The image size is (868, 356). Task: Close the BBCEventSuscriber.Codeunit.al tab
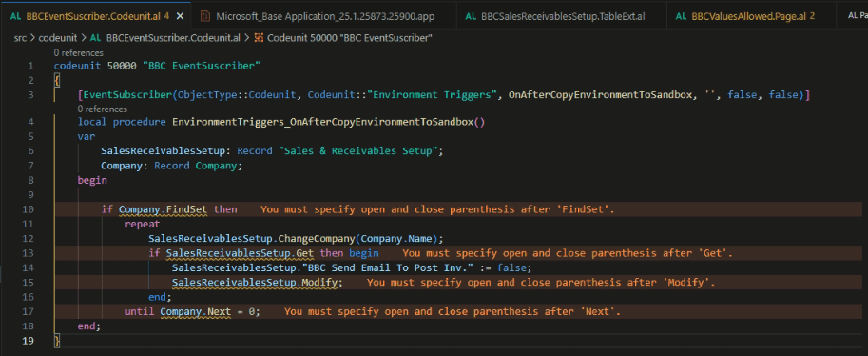180,16
